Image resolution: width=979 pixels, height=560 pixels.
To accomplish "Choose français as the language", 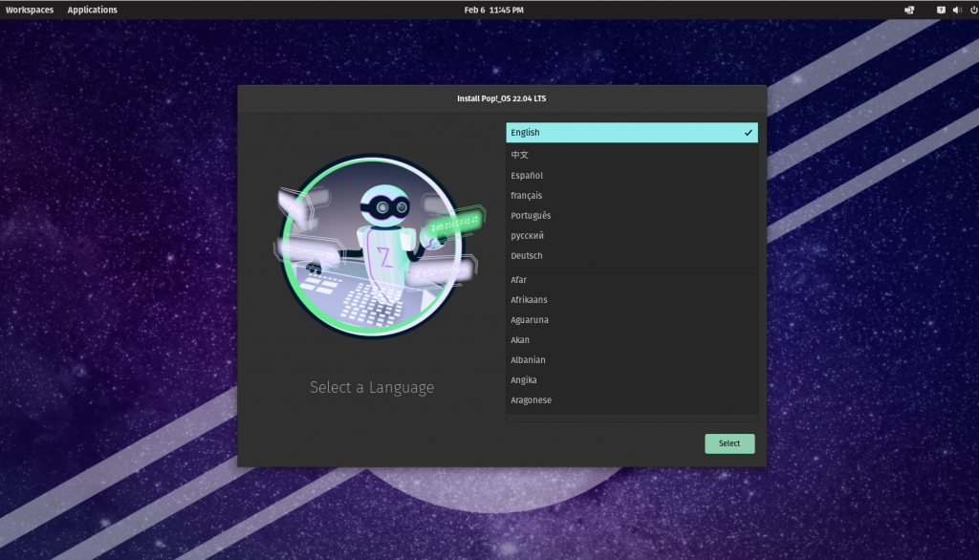I will (632, 195).
